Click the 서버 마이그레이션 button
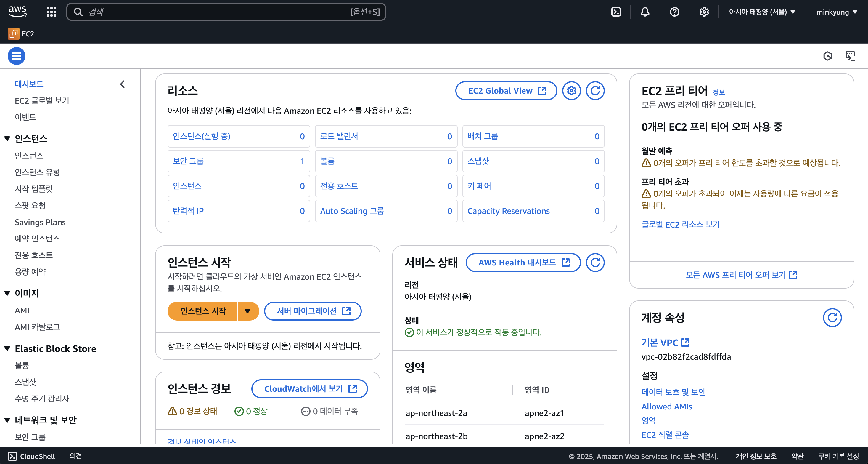Screen dimensions: 868x464 pyautogui.click(x=313, y=311)
